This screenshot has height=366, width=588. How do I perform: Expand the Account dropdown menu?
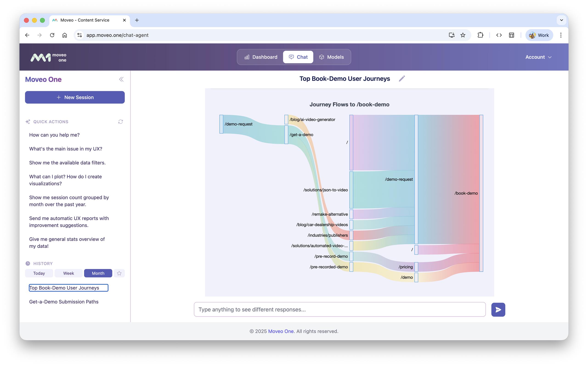coord(538,57)
